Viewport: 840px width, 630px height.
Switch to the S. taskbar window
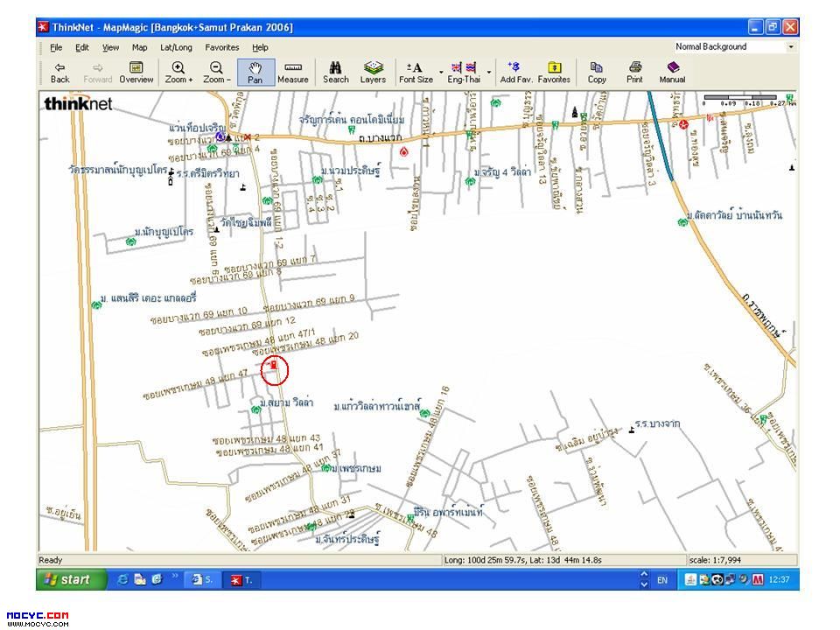202,579
